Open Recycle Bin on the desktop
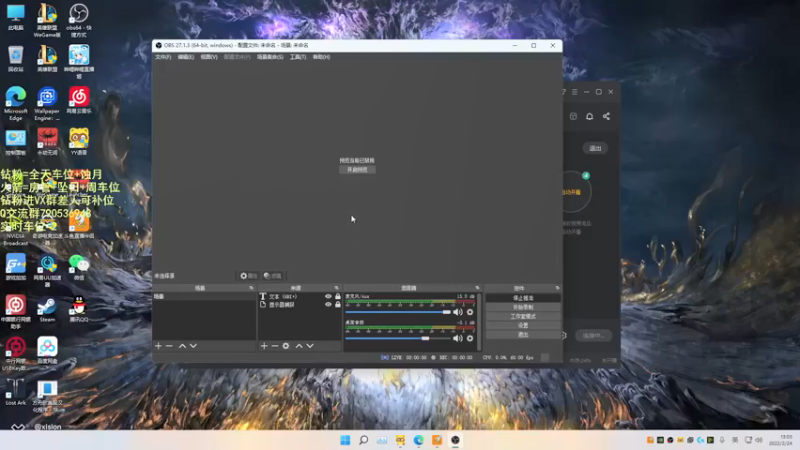Screen dimensions: 800x450 15,59
